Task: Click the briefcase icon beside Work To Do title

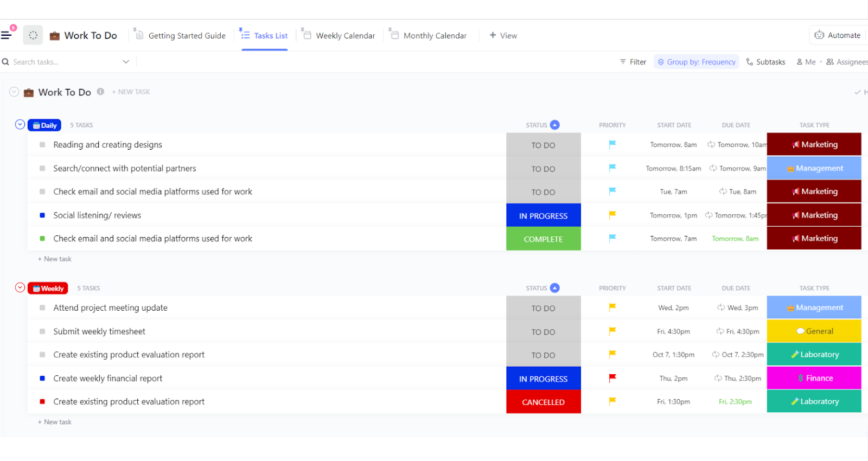Action: point(55,36)
